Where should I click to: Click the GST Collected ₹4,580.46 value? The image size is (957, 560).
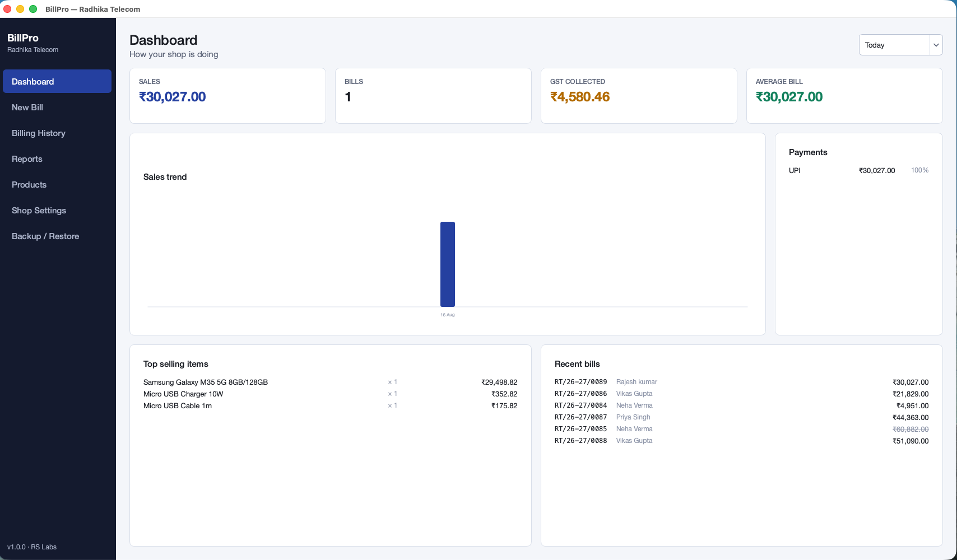click(x=580, y=97)
